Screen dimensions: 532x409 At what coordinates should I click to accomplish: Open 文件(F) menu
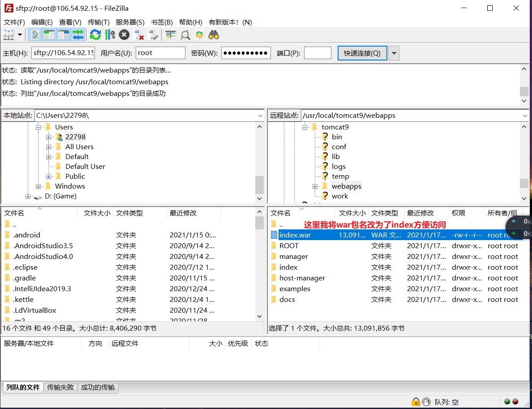[14, 22]
